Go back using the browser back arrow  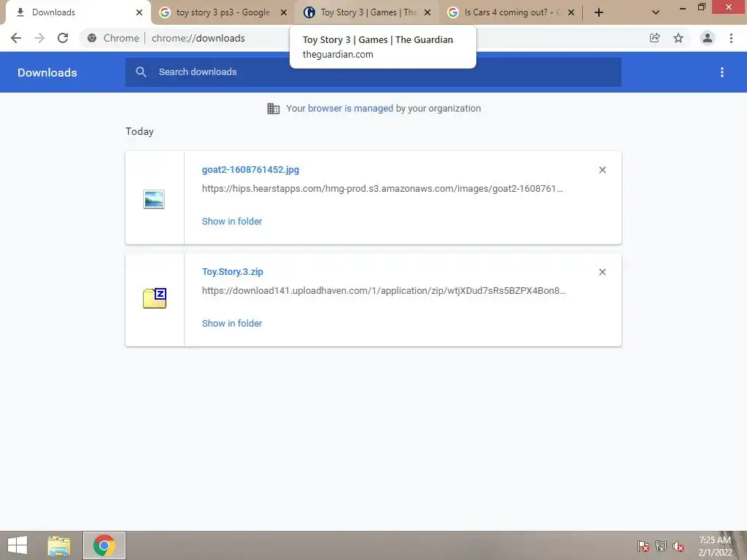click(16, 38)
